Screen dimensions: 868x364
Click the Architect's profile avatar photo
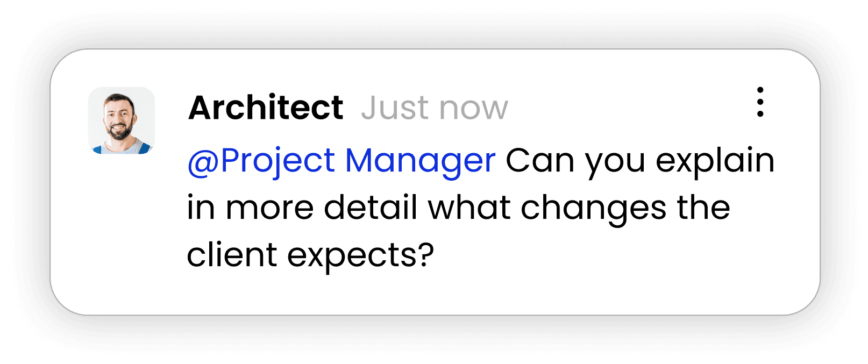pos(122,120)
